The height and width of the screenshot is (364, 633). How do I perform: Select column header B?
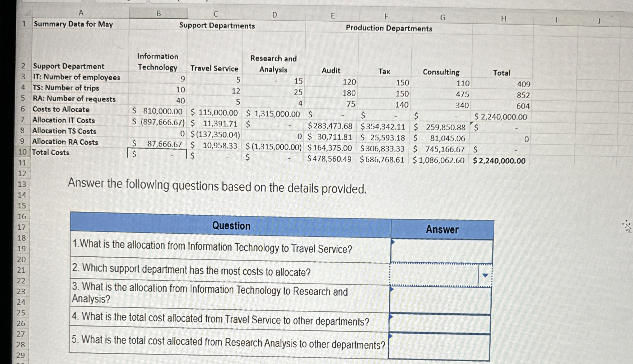click(159, 13)
